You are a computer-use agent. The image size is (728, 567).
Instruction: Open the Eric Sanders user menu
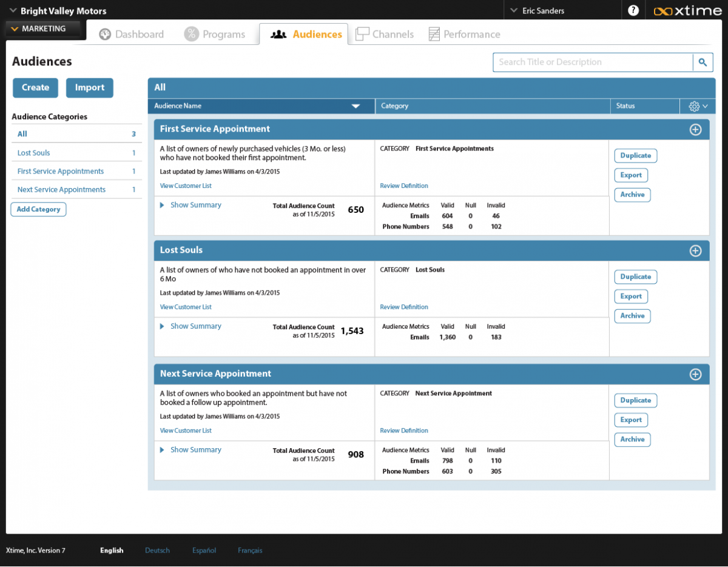pyautogui.click(x=537, y=11)
